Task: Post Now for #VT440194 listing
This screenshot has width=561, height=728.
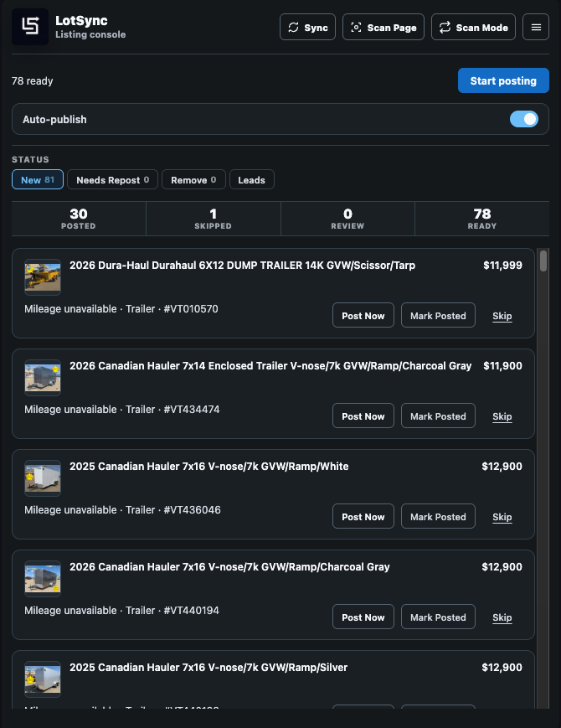Action: [x=363, y=617]
